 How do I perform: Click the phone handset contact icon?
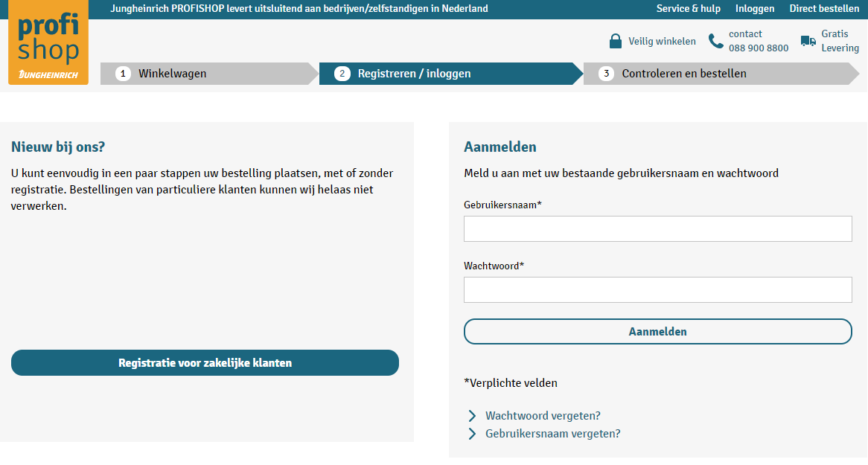716,41
